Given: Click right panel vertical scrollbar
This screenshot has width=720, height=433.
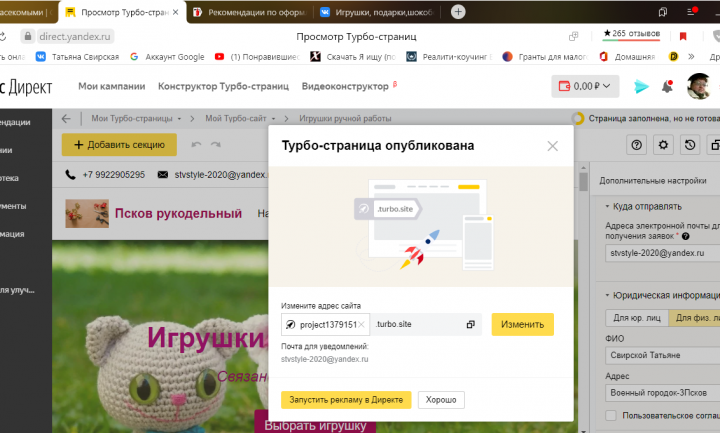Looking at the screenshot, I should pos(584,182).
